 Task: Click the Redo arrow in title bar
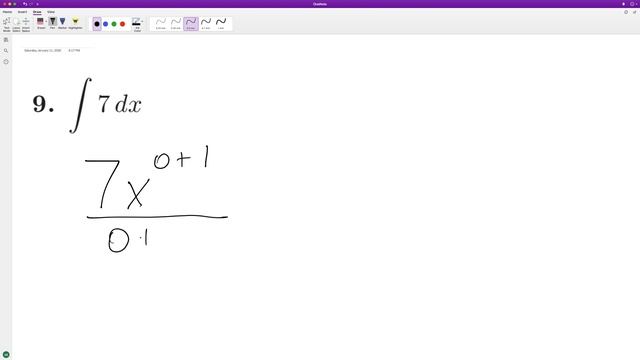(31, 4)
